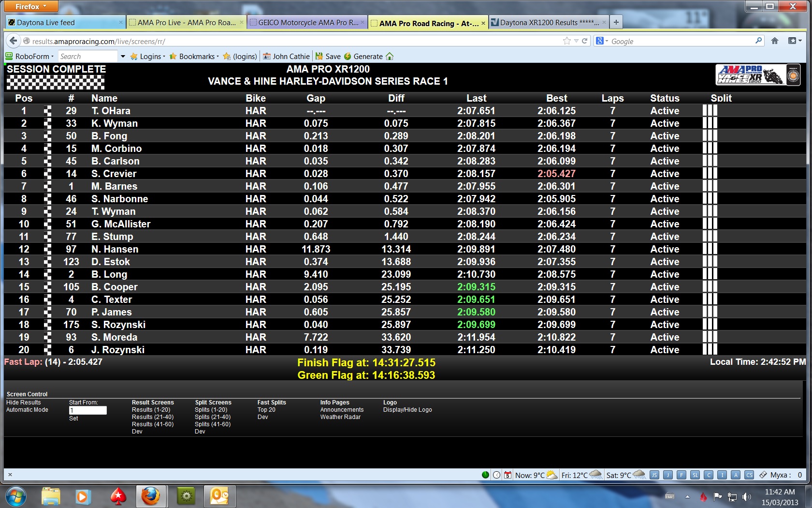The height and width of the screenshot is (508, 812).
Task: Click the Start From input field
Action: pyautogui.click(x=87, y=410)
